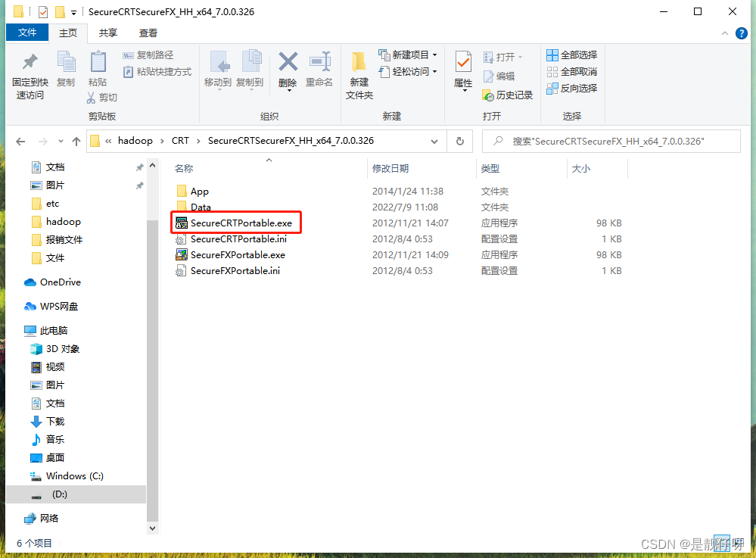Viewport: 756px width, 558px height.
Task: Click Pin to Quick access icon
Action: pyautogui.click(x=30, y=62)
